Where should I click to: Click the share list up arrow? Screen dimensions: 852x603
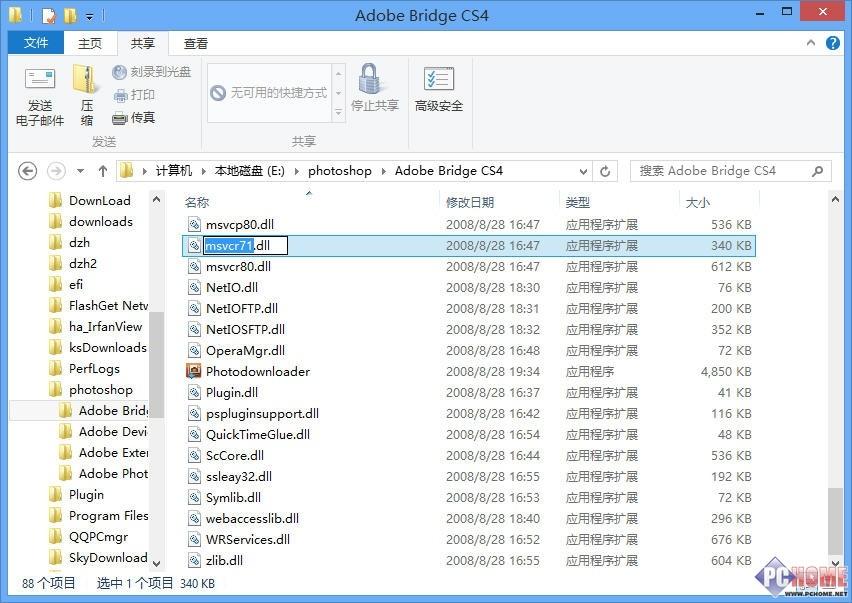(339, 73)
